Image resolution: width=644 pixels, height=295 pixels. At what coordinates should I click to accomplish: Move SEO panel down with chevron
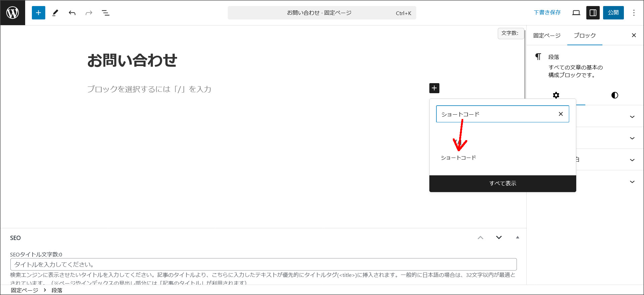(499, 237)
